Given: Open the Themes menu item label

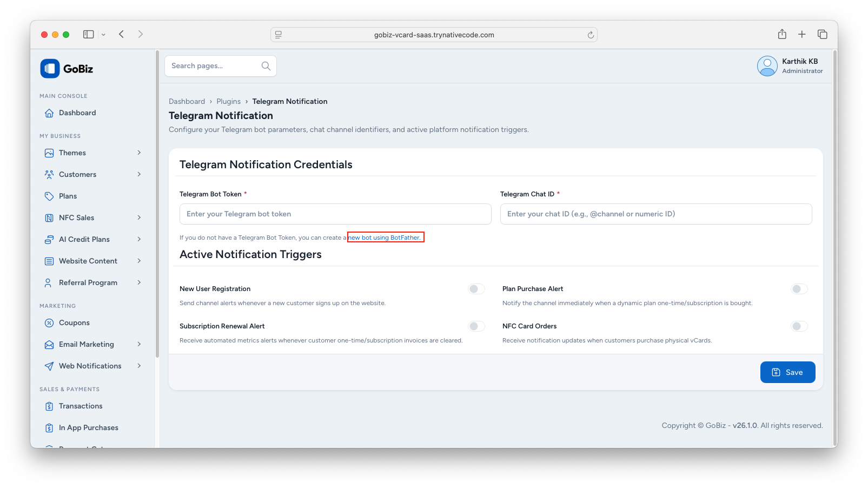Looking at the screenshot, I should tap(72, 153).
